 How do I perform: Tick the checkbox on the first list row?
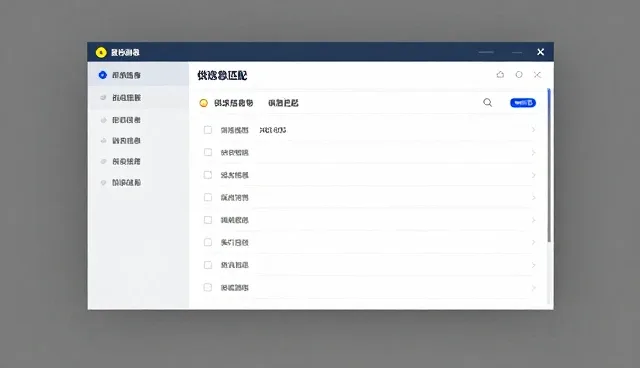(208, 130)
